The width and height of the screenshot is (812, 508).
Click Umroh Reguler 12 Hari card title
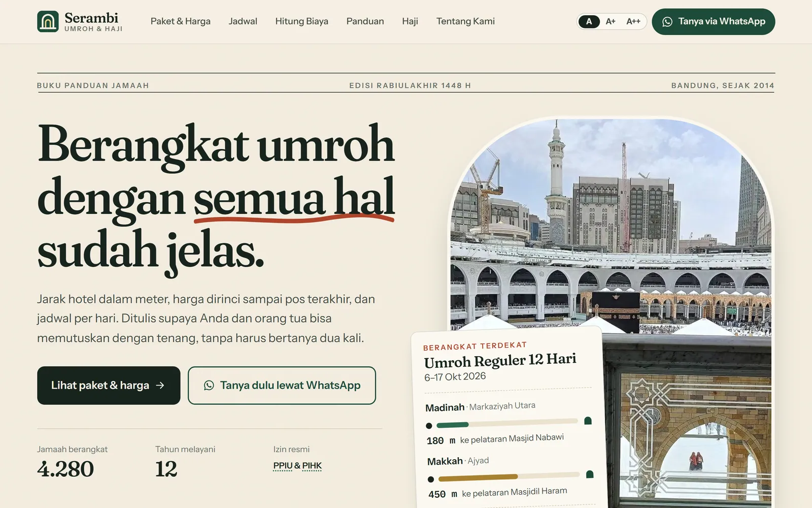(500, 361)
